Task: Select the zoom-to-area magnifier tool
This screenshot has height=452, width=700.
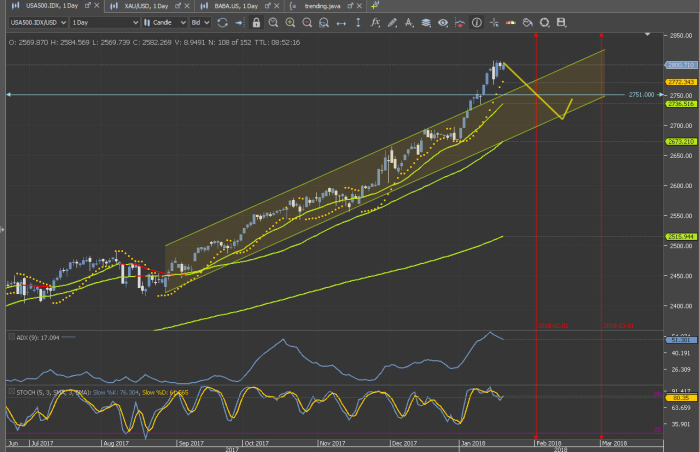Action: [273, 22]
